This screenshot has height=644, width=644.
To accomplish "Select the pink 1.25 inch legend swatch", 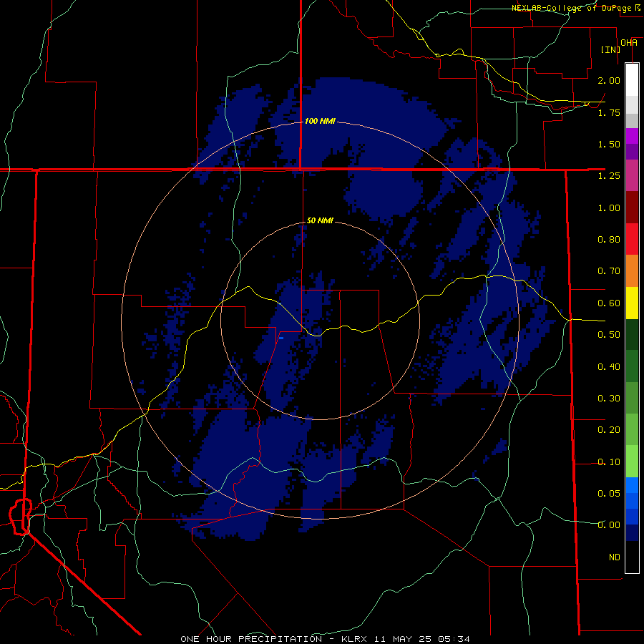I will coord(632,175).
